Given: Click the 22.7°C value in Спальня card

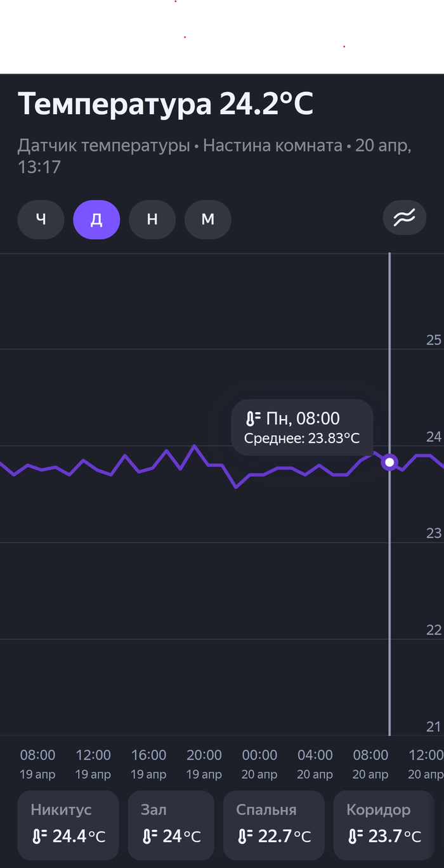Looking at the screenshot, I should coord(284,837).
